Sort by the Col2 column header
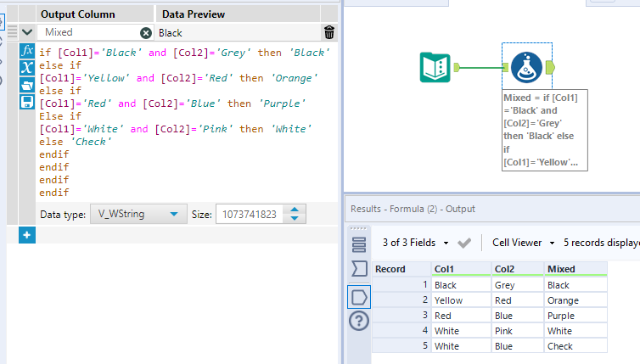 (518, 269)
